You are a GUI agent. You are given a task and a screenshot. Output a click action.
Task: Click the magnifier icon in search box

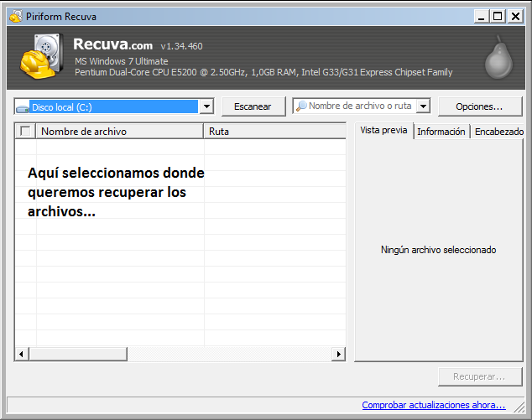pos(300,106)
